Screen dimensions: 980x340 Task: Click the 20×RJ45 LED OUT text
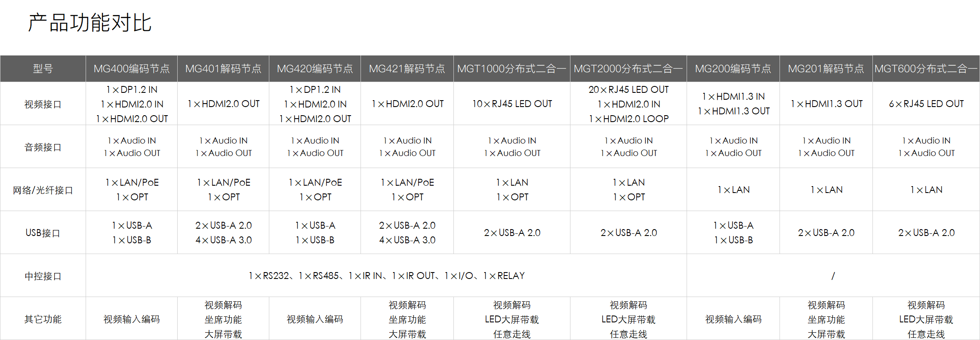pyautogui.click(x=629, y=89)
